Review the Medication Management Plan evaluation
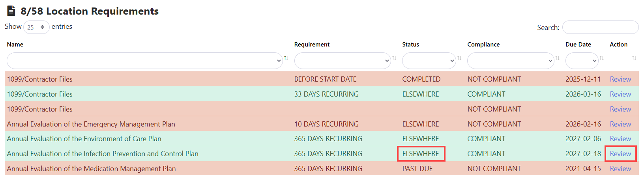The height and width of the screenshot is (175, 644). pos(620,169)
